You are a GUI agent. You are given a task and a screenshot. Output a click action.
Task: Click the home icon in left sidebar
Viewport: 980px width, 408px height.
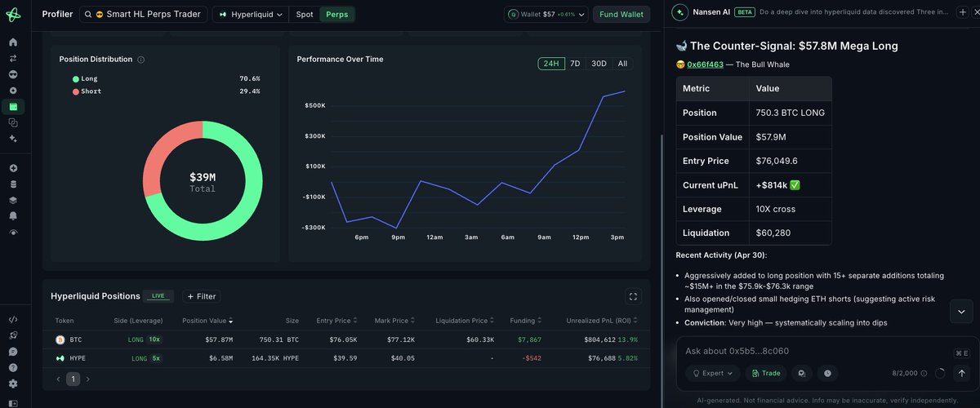tap(13, 42)
